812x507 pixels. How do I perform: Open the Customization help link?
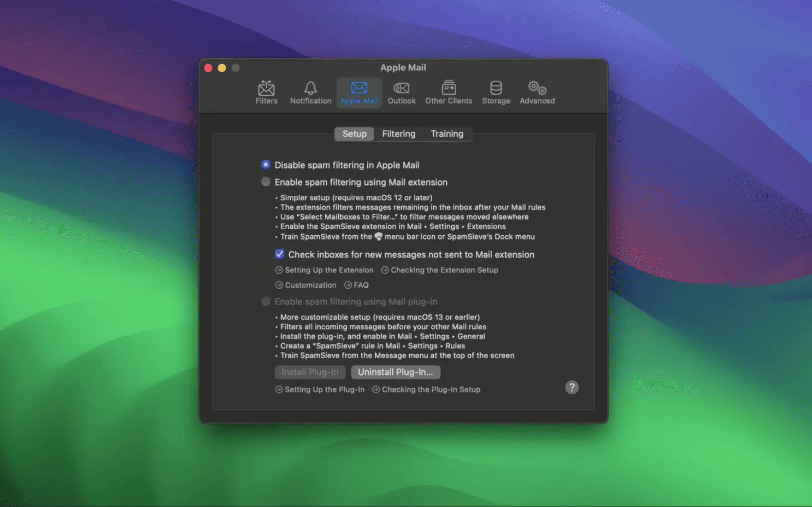coord(306,285)
